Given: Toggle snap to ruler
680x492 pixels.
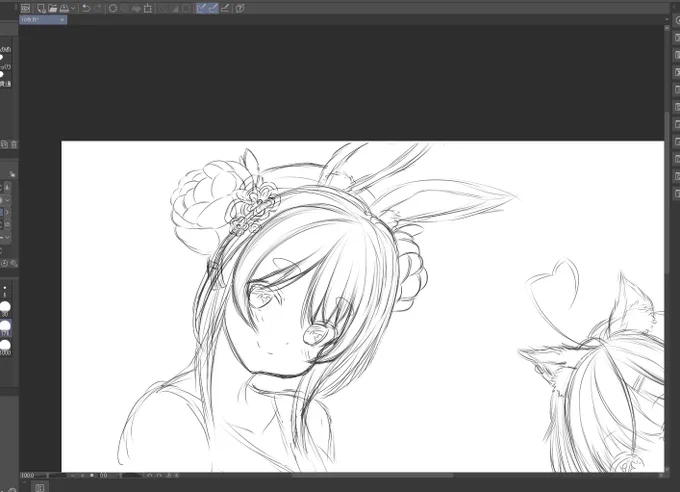Looking at the screenshot, I should click(201, 8).
